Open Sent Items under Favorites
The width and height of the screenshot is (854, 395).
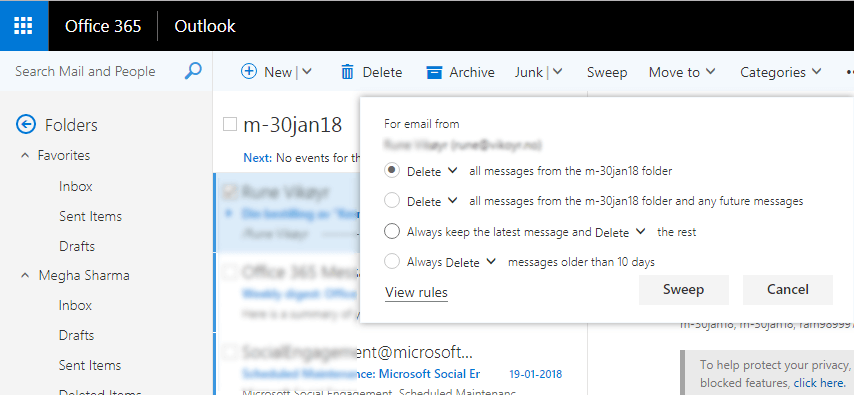[90, 216]
